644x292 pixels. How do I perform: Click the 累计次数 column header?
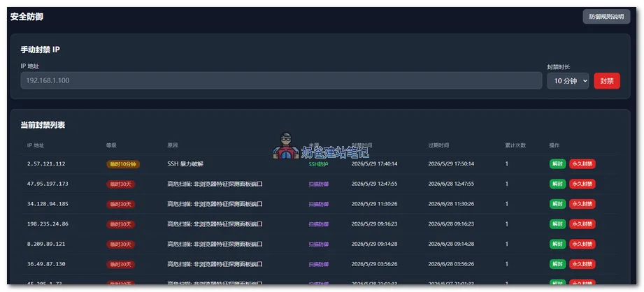515,145
